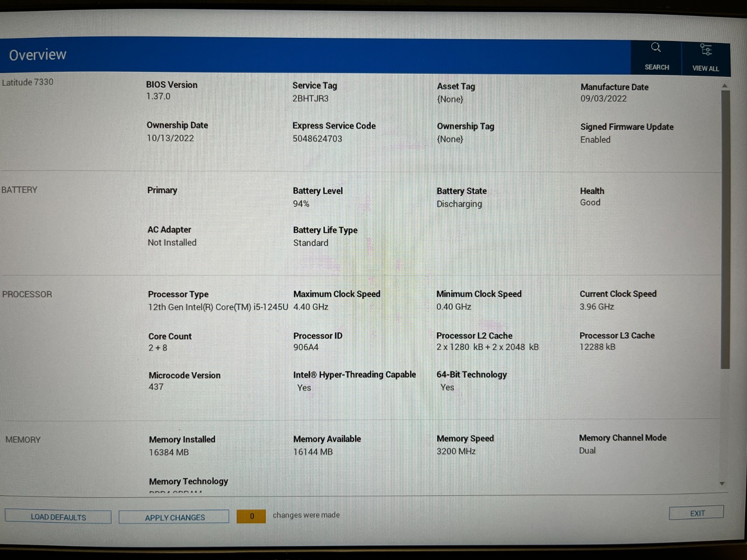
Task: Click Current Clock Speed 3.96 GHz
Action: 597,307
